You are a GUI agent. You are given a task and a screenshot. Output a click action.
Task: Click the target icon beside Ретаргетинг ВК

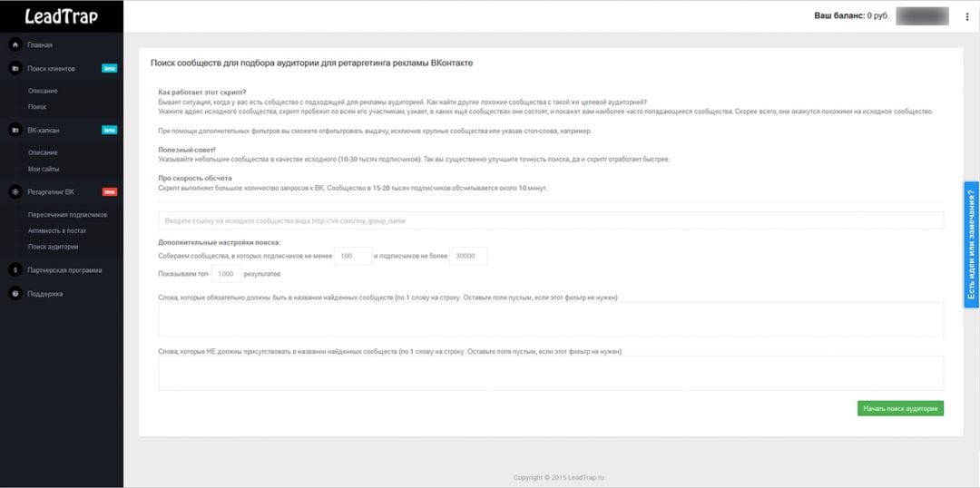pos(15,191)
